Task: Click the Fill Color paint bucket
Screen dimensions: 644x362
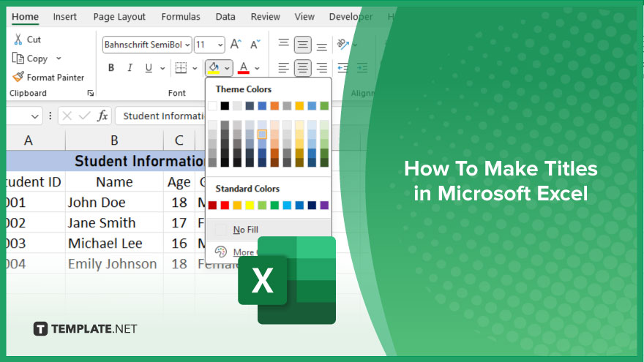Action: coord(214,68)
